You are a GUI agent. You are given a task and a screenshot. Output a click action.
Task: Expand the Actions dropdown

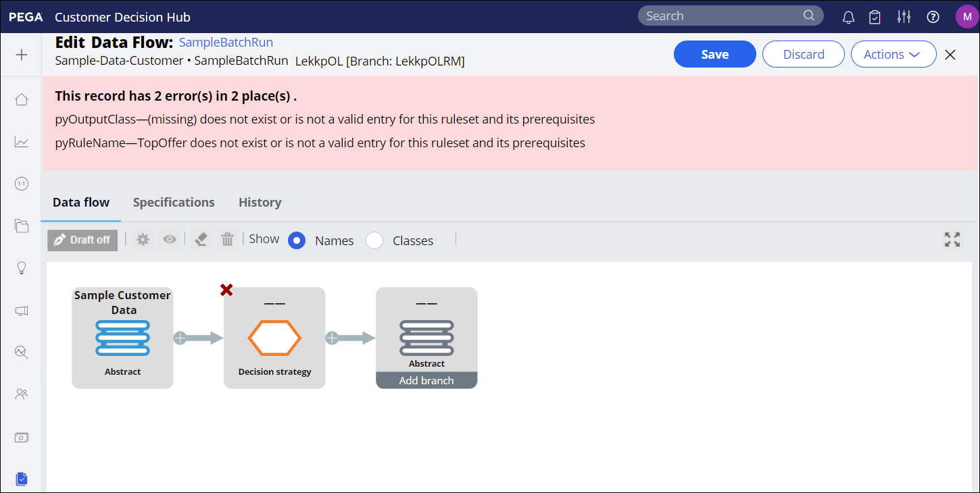(893, 55)
